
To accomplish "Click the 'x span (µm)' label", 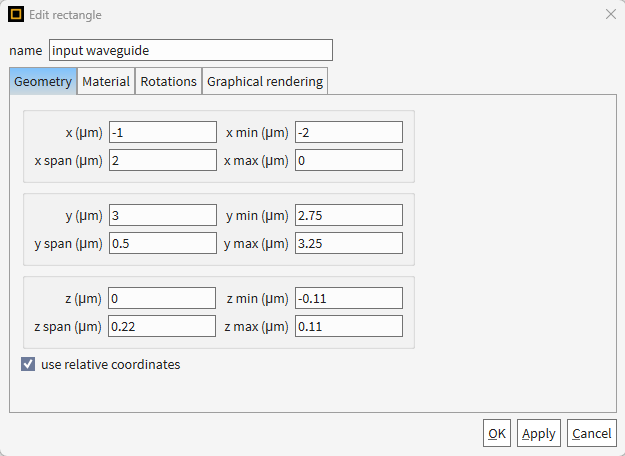I will coord(68,161).
